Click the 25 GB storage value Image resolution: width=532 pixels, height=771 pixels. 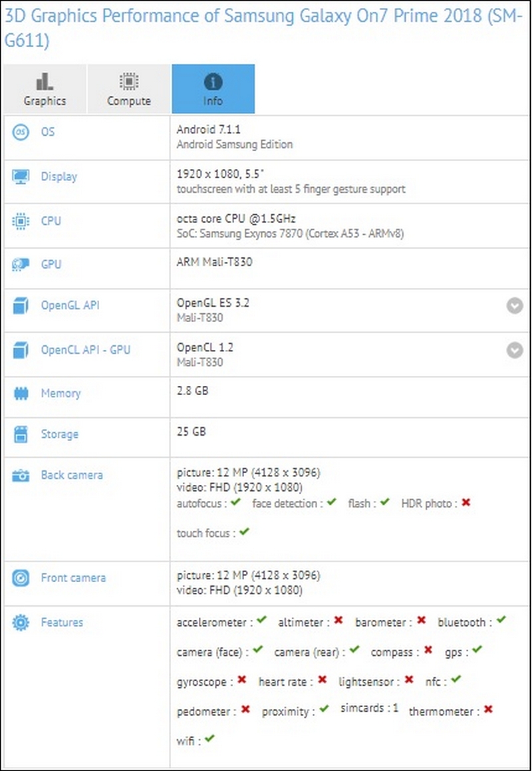coord(192,432)
